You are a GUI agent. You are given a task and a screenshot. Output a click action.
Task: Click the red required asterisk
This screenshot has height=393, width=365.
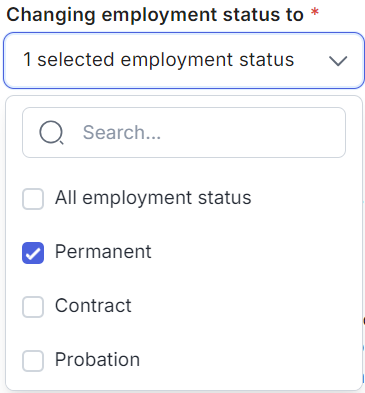point(314,13)
